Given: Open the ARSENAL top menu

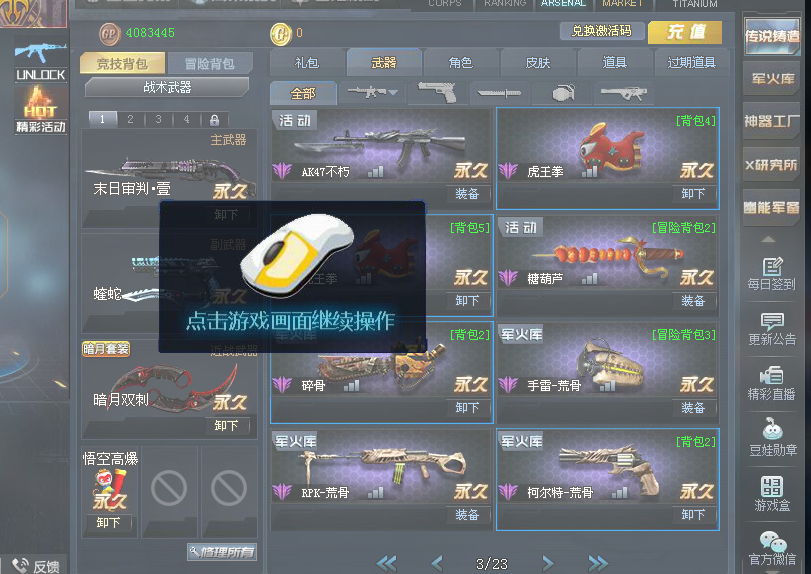Looking at the screenshot, I should point(563,4).
